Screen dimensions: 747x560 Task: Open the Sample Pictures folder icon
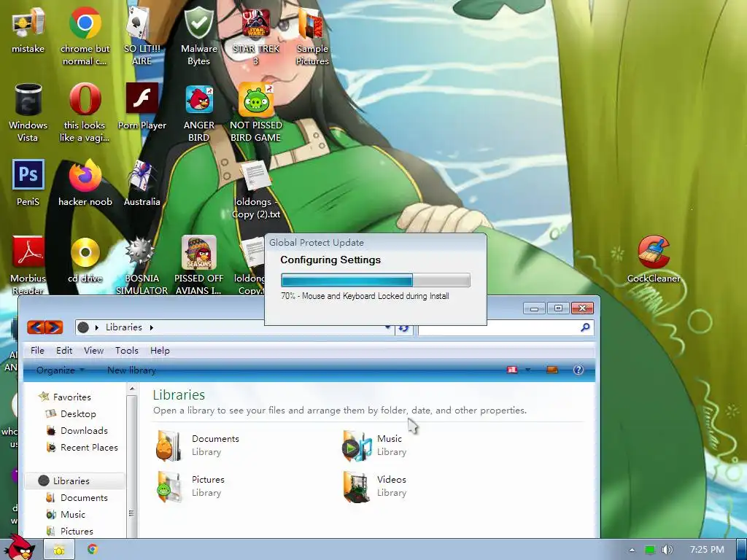(x=312, y=36)
